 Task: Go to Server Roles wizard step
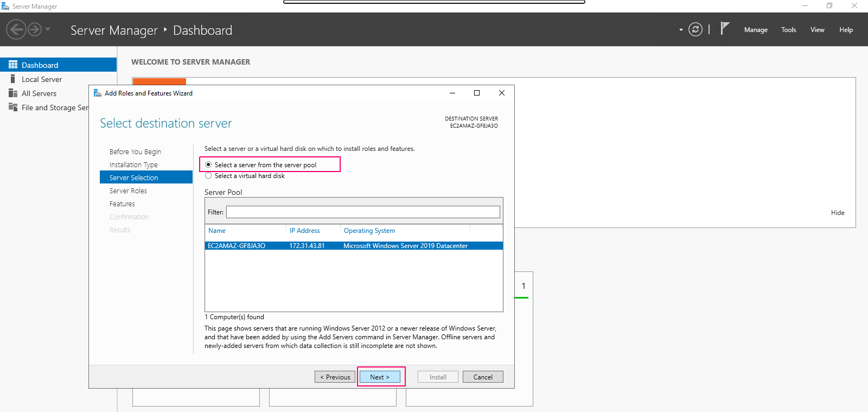click(x=128, y=191)
